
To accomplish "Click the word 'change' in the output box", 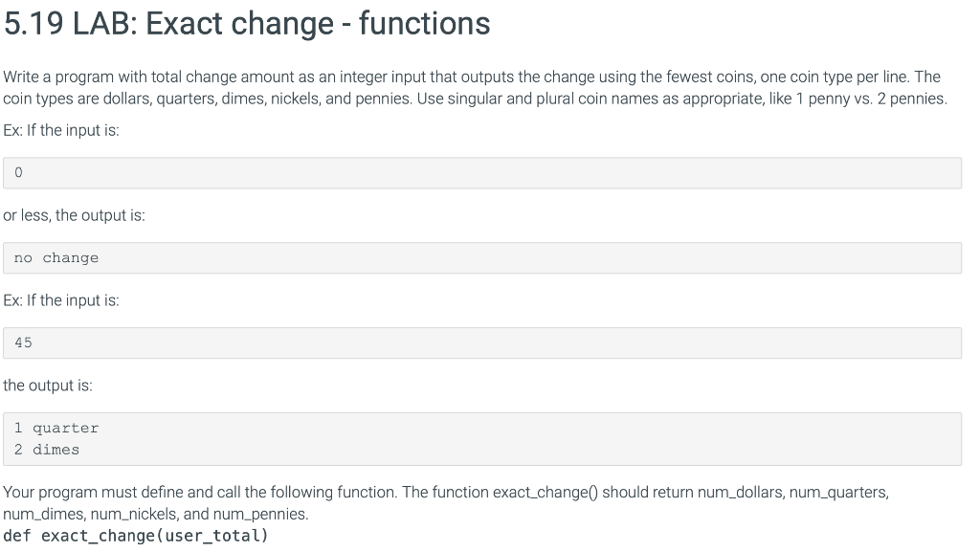I will coord(71,258).
